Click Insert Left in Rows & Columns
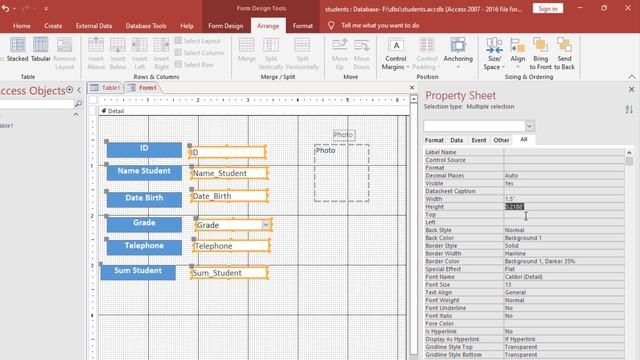The height and width of the screenshot is (360, 640). pos(139,53)
